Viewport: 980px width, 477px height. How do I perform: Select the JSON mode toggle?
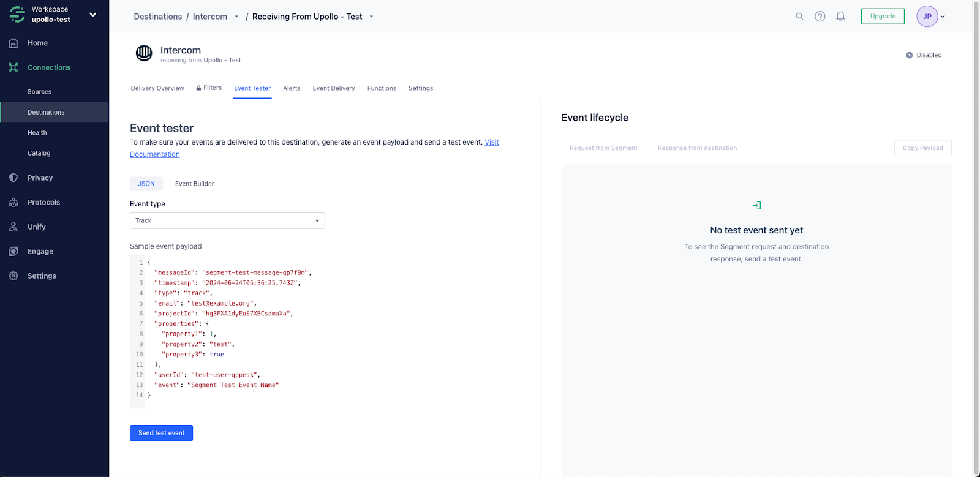[146, 184]
